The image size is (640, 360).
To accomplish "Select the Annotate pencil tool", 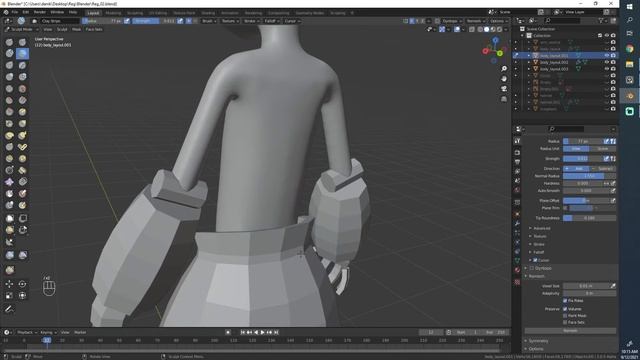I will (9, 309).
